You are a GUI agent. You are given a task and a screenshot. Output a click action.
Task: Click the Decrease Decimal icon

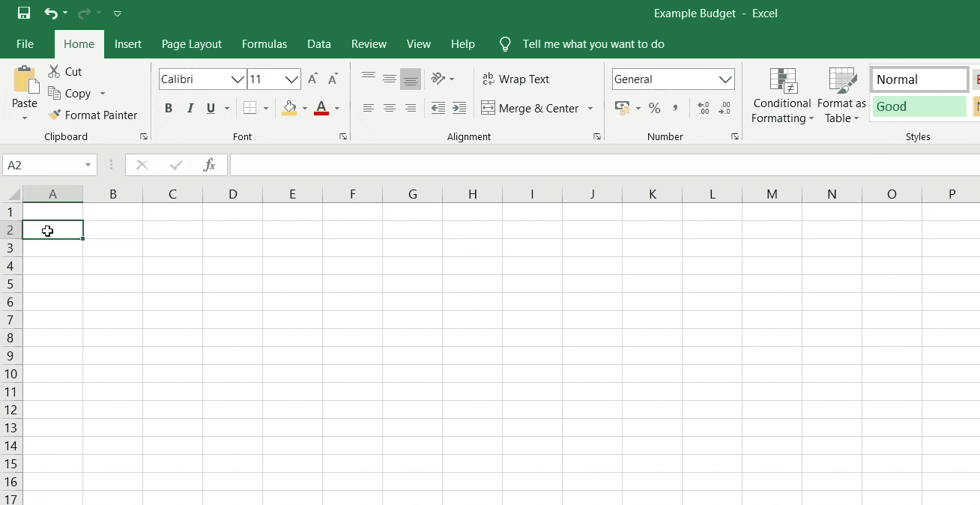(x=725, y=109)
